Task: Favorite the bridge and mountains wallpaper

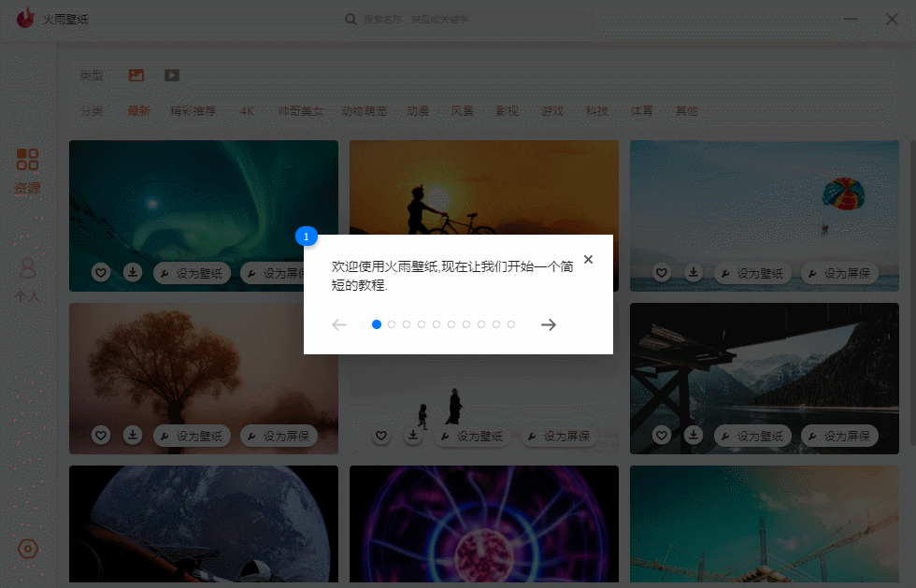Action: coord(662,436)
